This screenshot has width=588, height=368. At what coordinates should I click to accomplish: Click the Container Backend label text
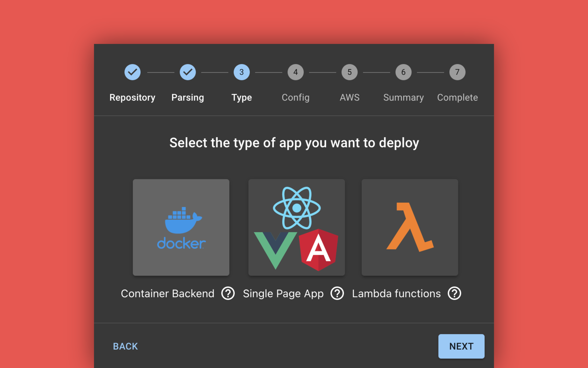tap(168, 294)
